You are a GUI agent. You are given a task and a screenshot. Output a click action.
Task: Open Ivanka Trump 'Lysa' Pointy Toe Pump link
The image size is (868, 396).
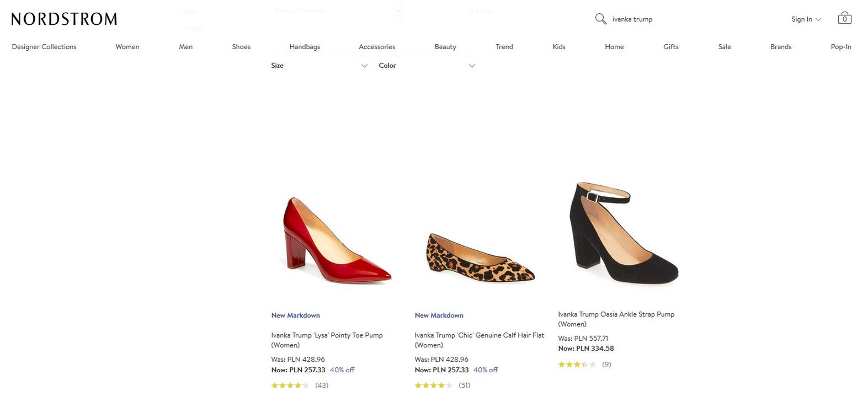coord(327,340)
